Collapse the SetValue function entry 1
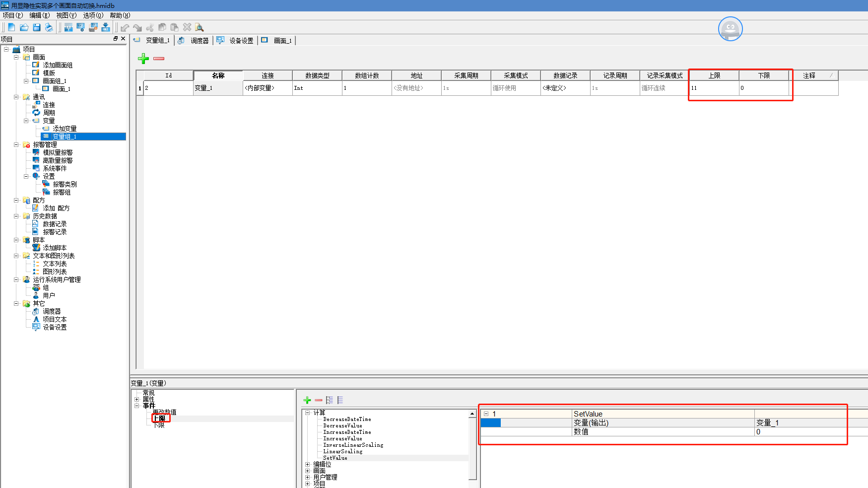Screen dimensions: 868x488 click(x=486, y=414)
